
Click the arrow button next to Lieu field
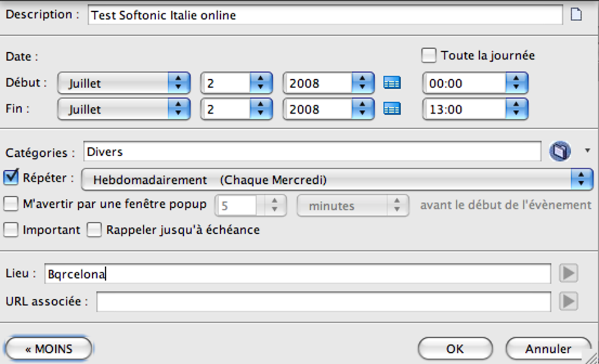tap(568, 273)
